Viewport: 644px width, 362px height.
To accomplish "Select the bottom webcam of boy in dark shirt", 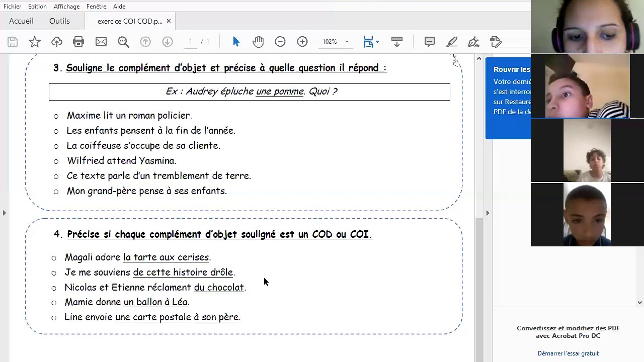I will 587,215.
